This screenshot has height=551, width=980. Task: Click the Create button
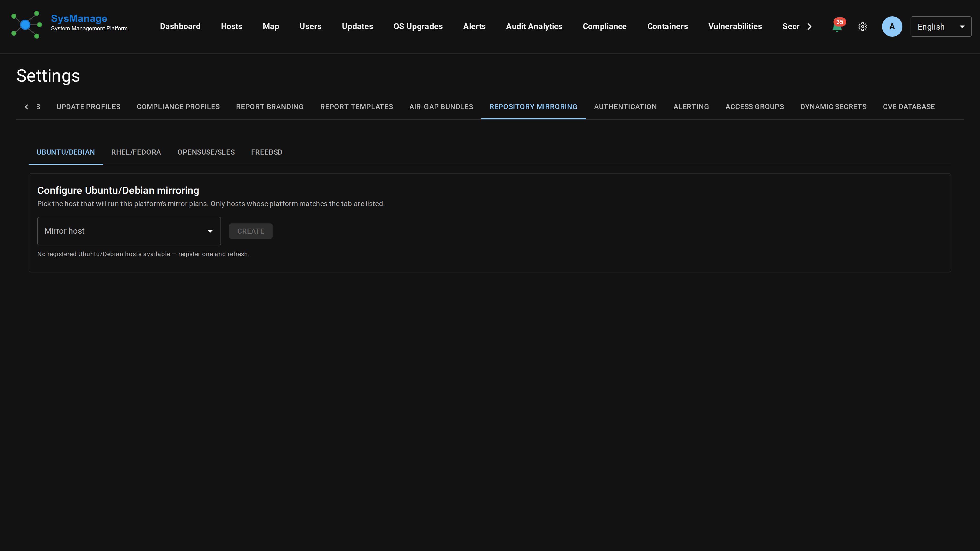(251, 231)
